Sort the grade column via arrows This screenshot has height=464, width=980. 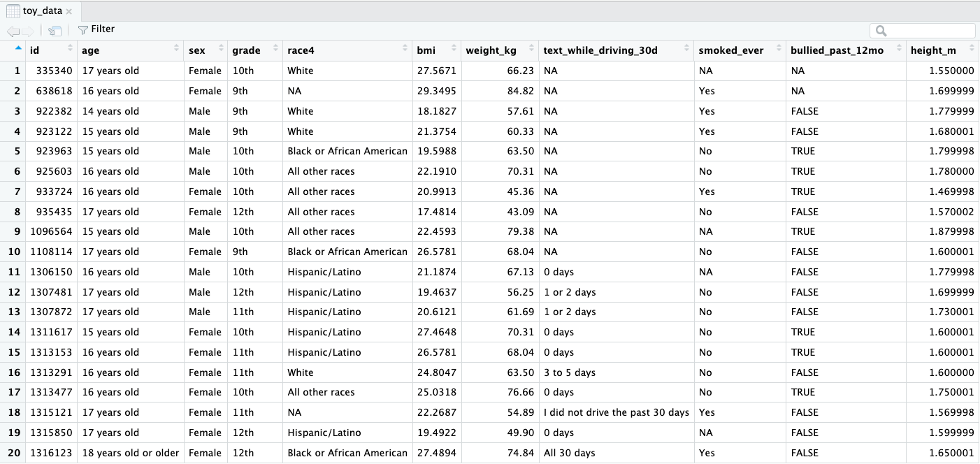point(274,50)
